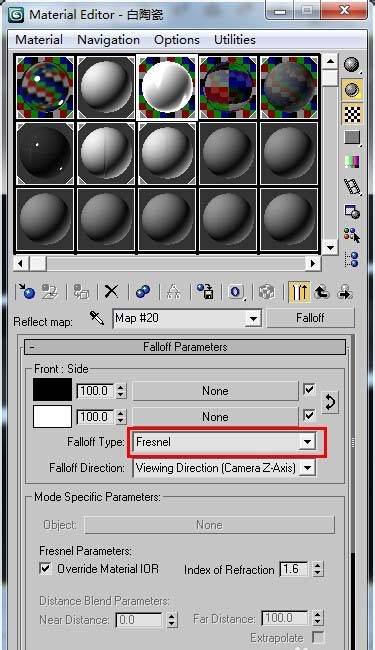Click Assign Material to Selection icon
This screenshot has height=650, width=375.
pyautogui.click(x=81, y=292)
